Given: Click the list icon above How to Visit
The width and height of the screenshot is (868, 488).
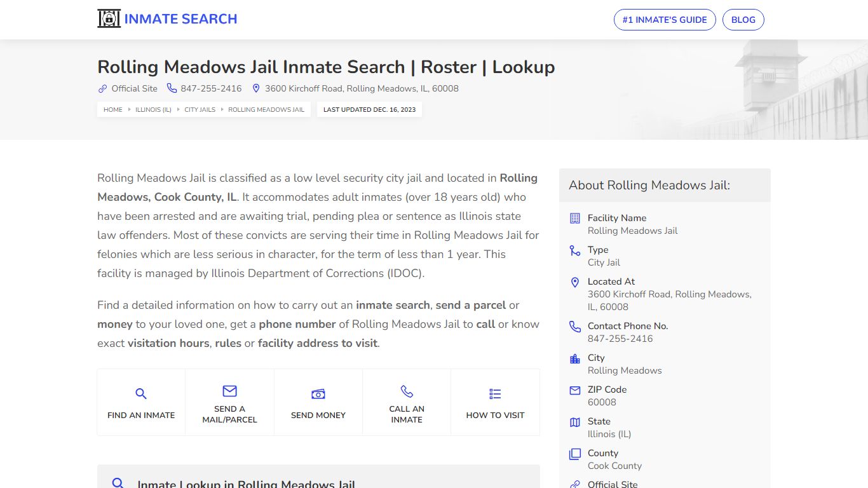Looking at the screenshot, I should 495,394.
